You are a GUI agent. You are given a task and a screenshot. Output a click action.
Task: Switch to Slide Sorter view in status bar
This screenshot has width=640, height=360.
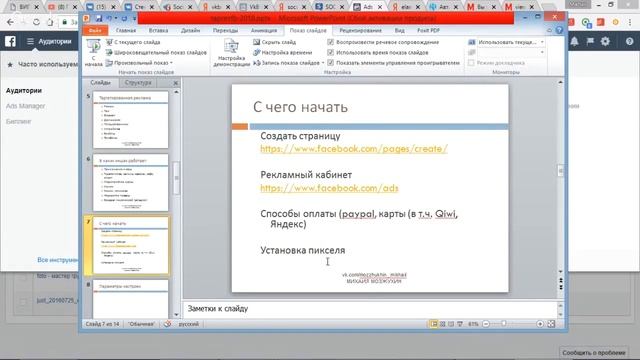[442, 324]
